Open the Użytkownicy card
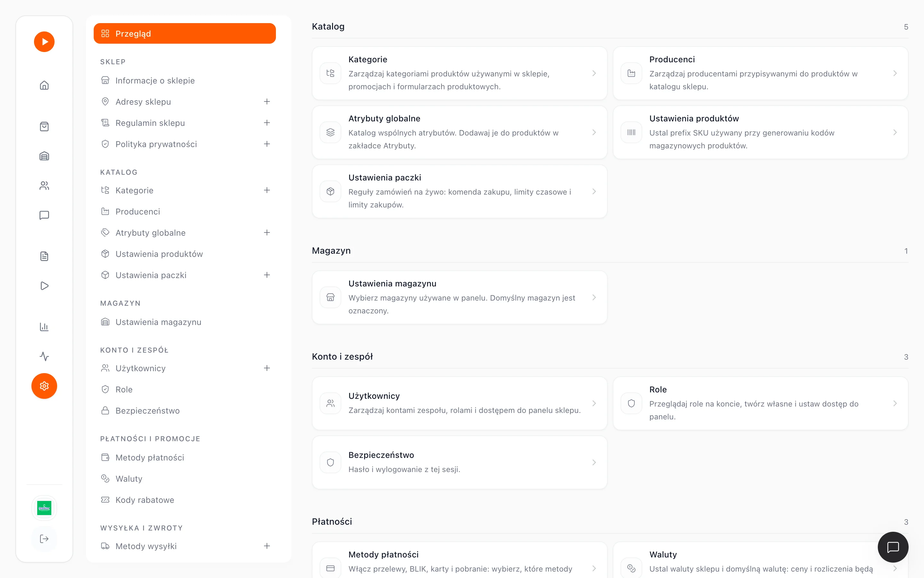 [459, 404]
